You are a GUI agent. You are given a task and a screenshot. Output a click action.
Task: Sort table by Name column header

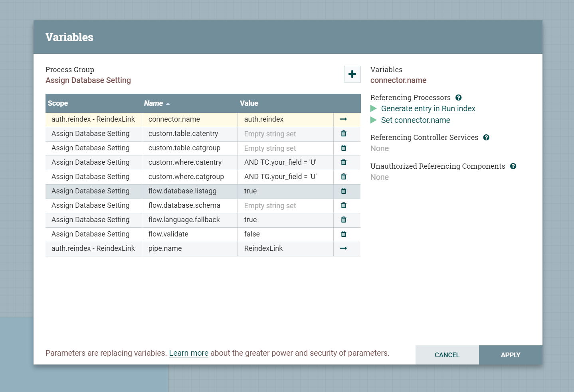coord(154,103)
